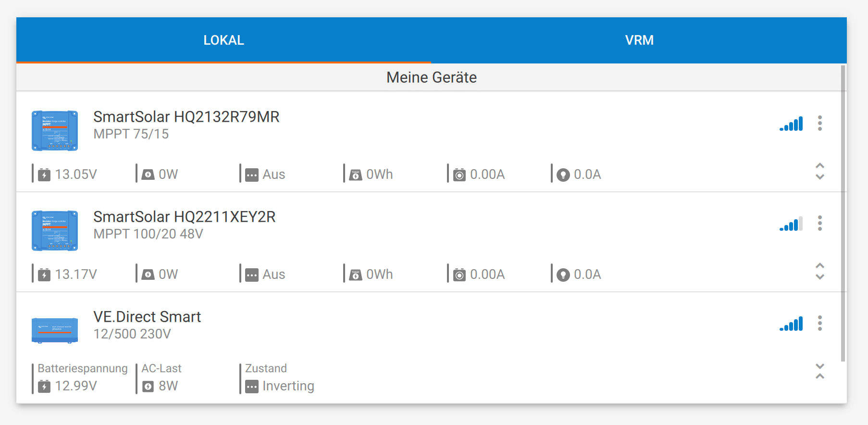Screen dimensions: 868x425
Task: Open options menu for SmartSolar HQ2211XEY2R
Action: [820, 223]
